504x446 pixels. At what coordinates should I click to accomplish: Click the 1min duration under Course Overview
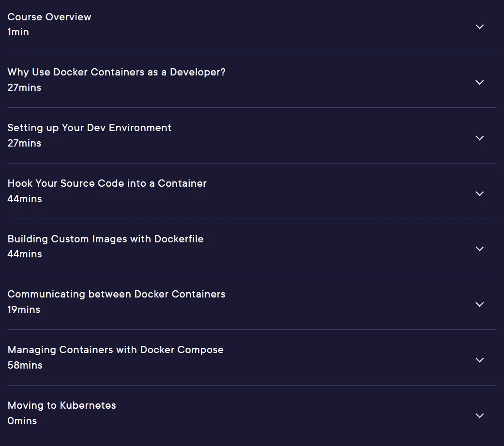[18, 32]
